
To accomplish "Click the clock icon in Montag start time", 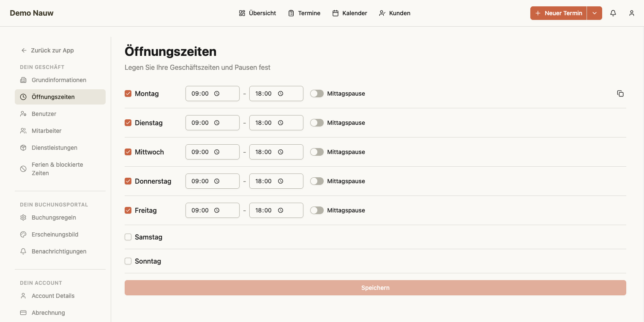I will tap(217, 94).
